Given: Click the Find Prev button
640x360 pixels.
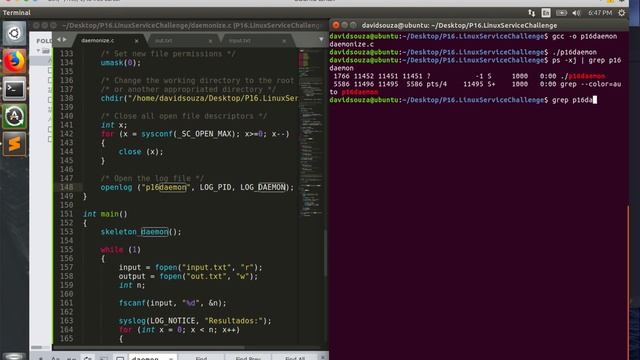Looking at the screenshot, I should (x=248, y=358).
